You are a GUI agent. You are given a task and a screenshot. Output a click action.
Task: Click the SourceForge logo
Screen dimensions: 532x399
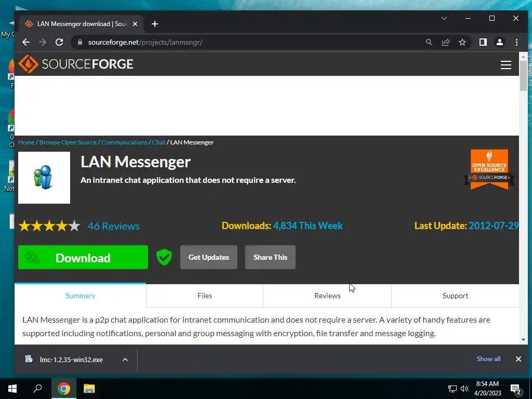click(x=76, y=64)
